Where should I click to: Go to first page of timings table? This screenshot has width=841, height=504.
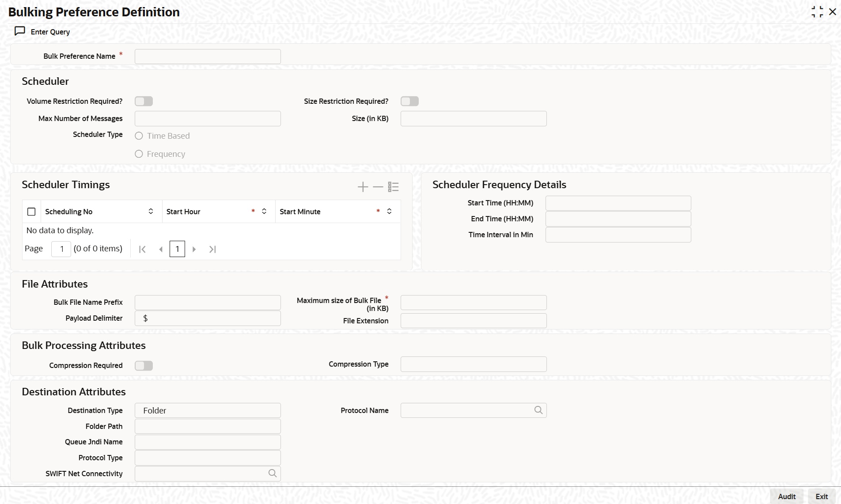tap(142, 249)
